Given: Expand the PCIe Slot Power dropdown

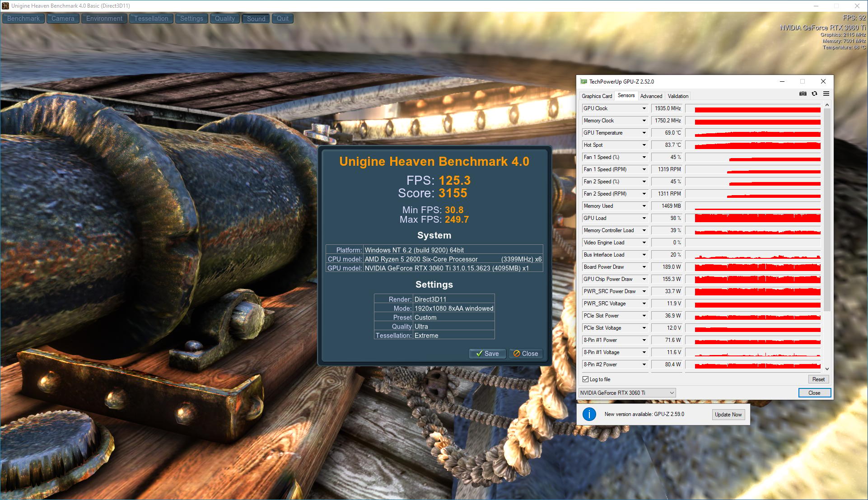Looking at the screenshot, I should [644, 316].
